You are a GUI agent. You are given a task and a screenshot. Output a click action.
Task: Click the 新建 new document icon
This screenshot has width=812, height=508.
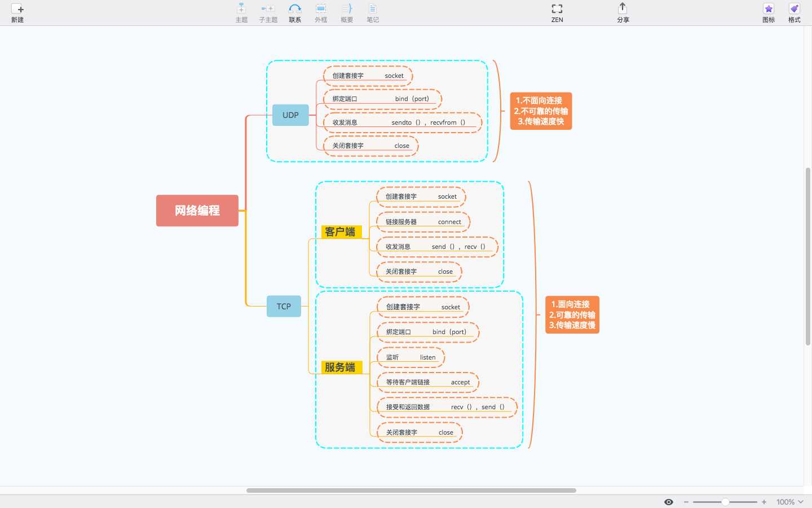click(17, 9)
